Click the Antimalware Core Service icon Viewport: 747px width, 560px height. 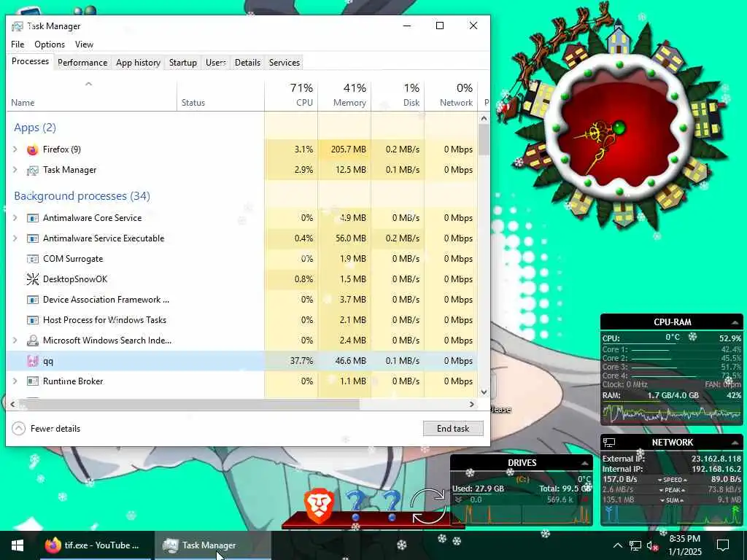coord(32,218)
